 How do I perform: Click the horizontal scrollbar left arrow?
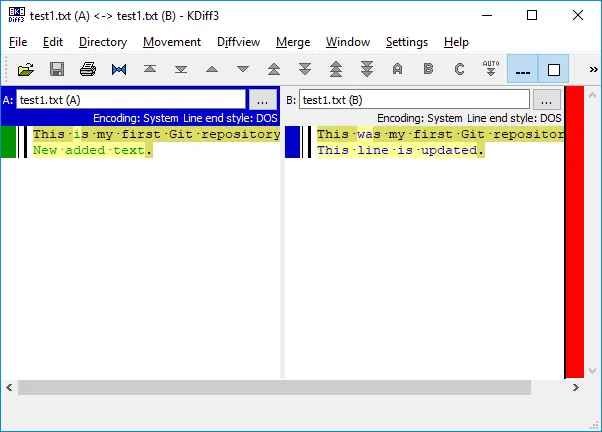tap(9, 387)
